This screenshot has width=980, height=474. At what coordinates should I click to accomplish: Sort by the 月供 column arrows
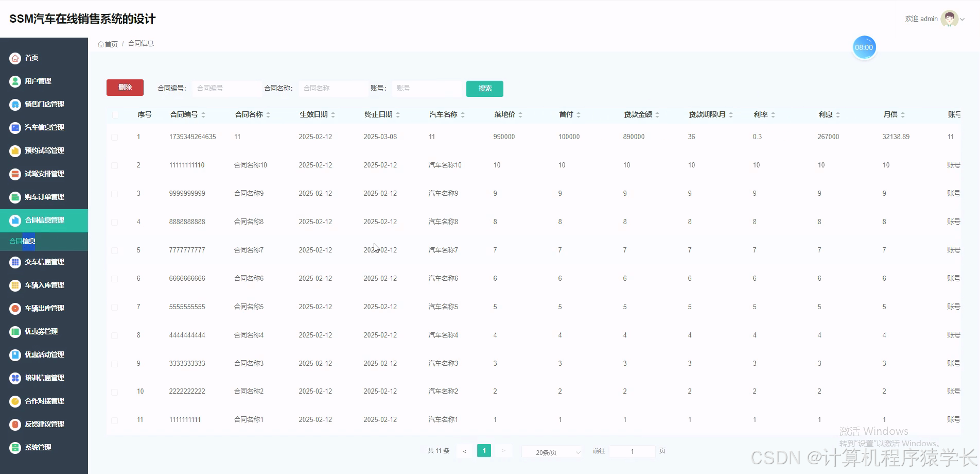903,115
